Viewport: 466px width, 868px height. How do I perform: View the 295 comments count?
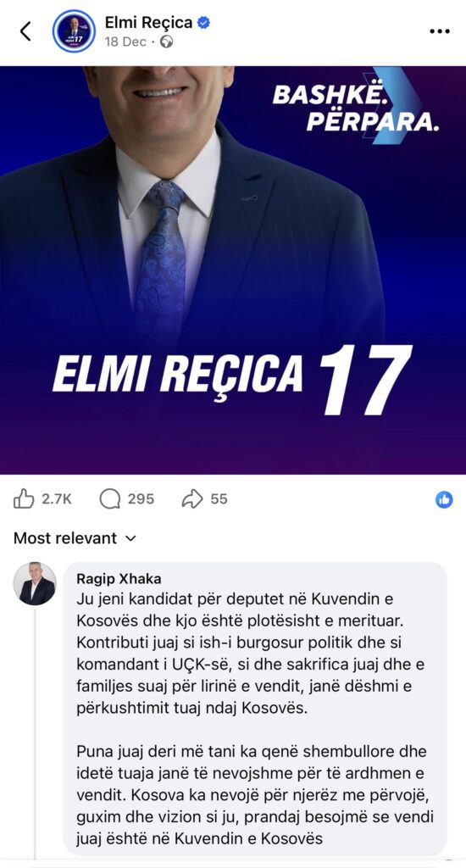[x=141, y=499]
